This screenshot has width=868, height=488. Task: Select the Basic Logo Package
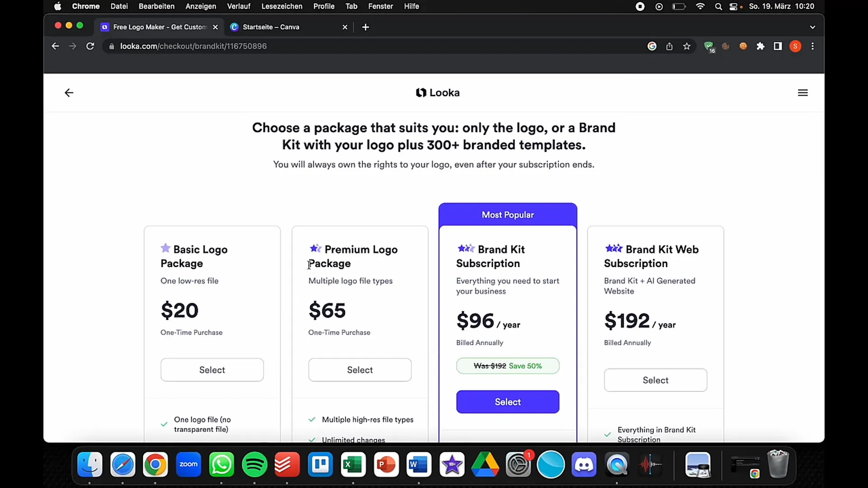(212, 370)
